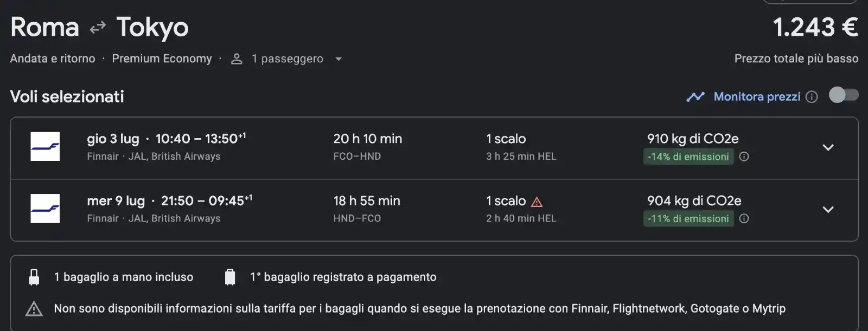Click the checked baggage suitcase icon
Viewport: 868px width, 331px height.
click(x=230, y=277)
